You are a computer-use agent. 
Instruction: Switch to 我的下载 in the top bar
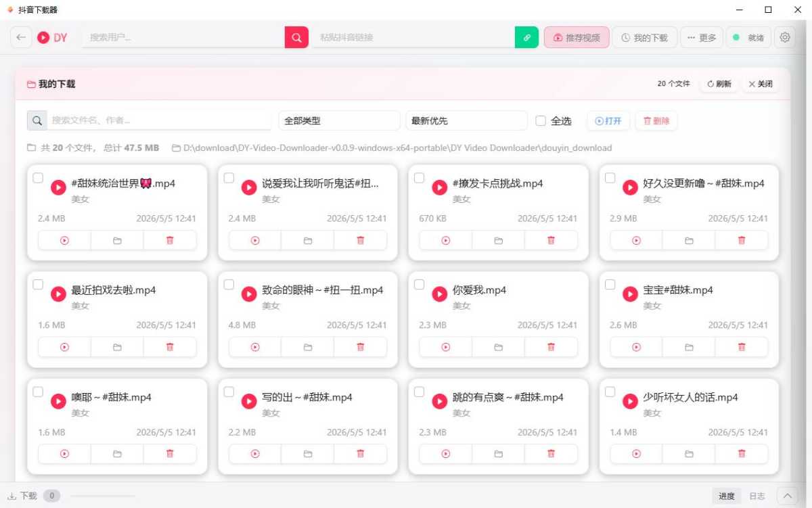tap(645, 38)
